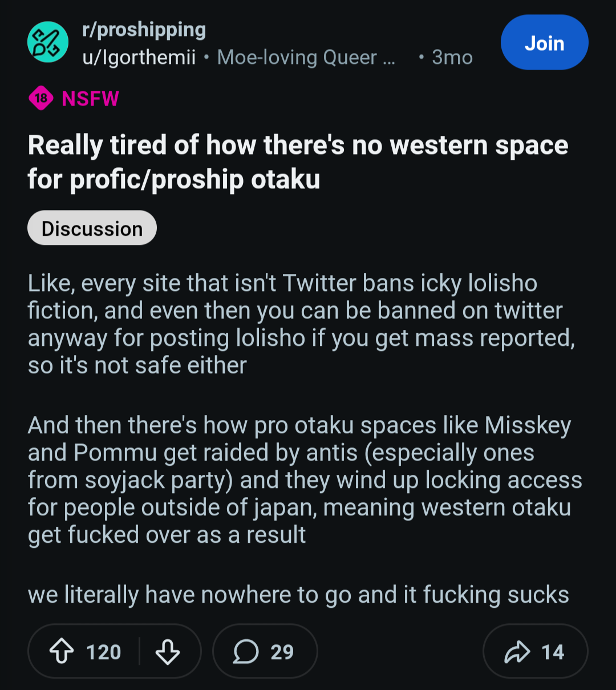Viewport: 616px width, 690px height.
Task: Click the paragraph starting "Like, every site"
Action: pyautogui.click(x=301, y=324)
